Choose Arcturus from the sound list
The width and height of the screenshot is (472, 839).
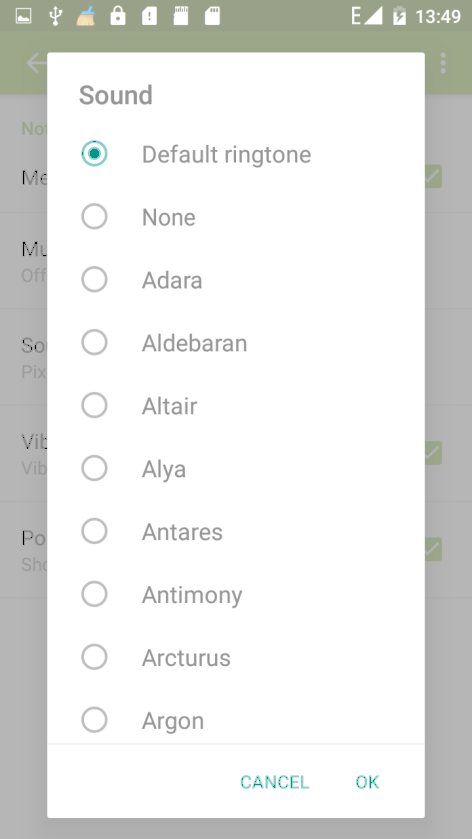[x=94, y=658]
